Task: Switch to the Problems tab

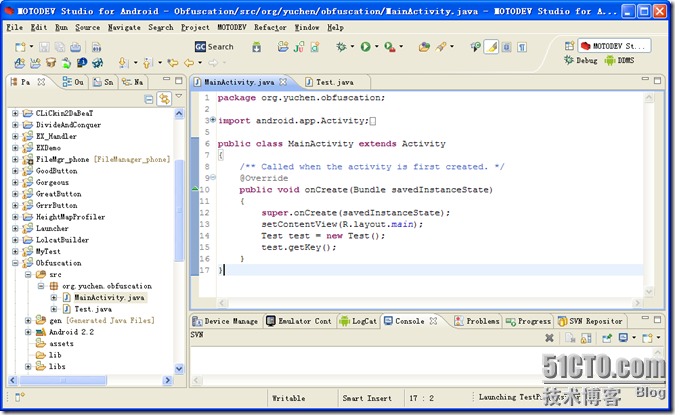Action: click(477, 321)
